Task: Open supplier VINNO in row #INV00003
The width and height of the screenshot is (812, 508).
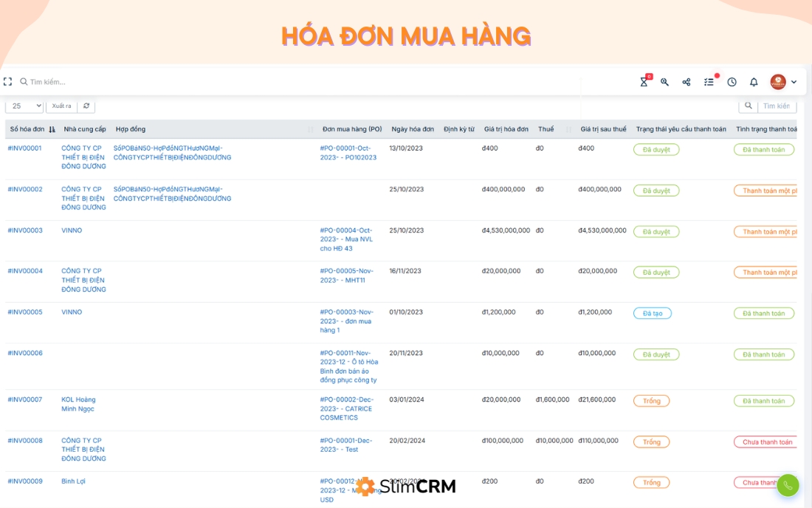Action: coord(72,230)
